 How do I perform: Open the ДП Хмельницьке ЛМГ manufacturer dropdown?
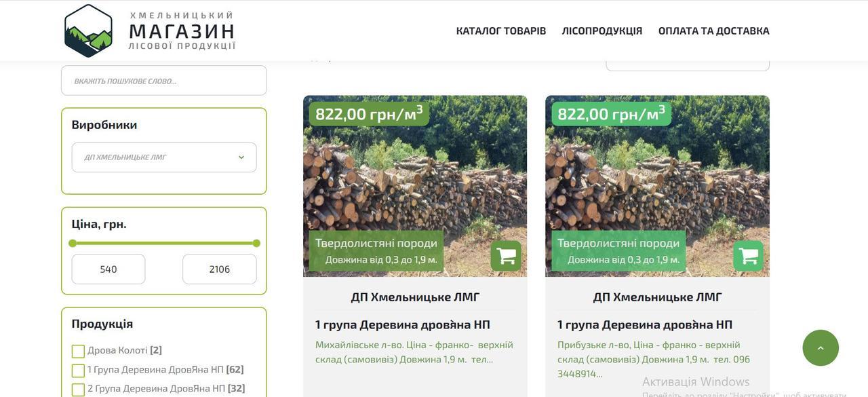[x=164, y=157]
